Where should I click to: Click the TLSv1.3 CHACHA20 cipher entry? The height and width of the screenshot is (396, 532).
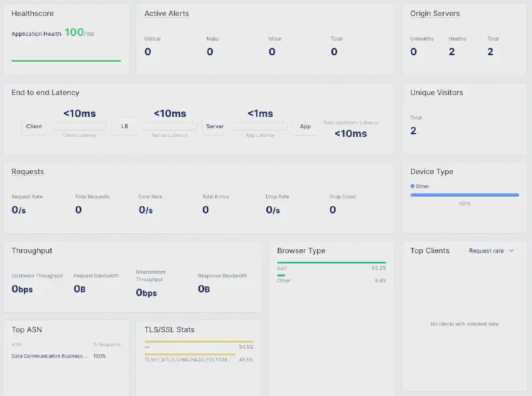190,359
